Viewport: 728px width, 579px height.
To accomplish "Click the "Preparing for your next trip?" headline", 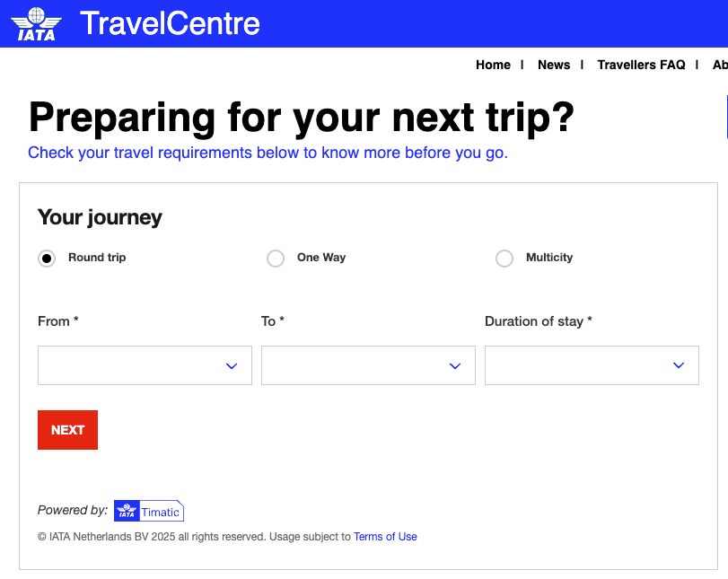I will click(x=302, y=118).
